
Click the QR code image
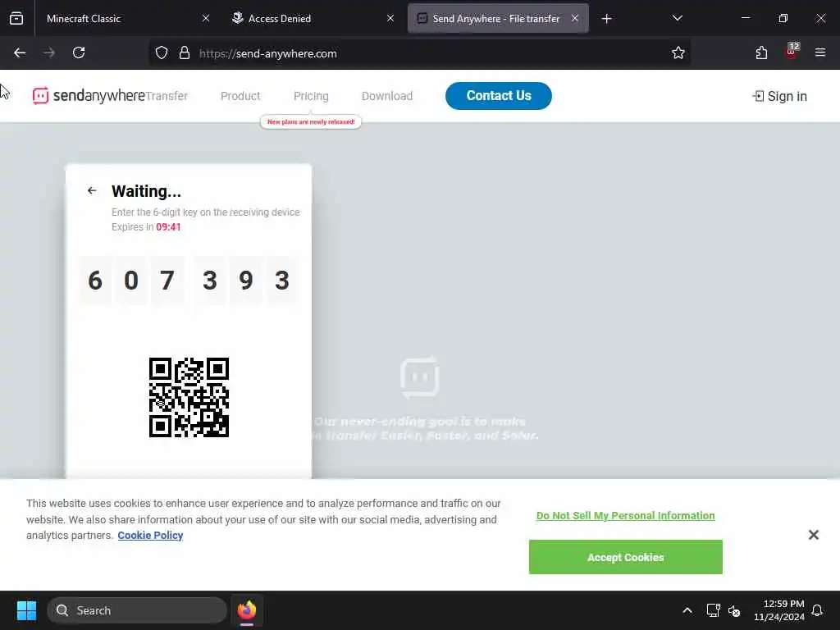pos(189,398)
